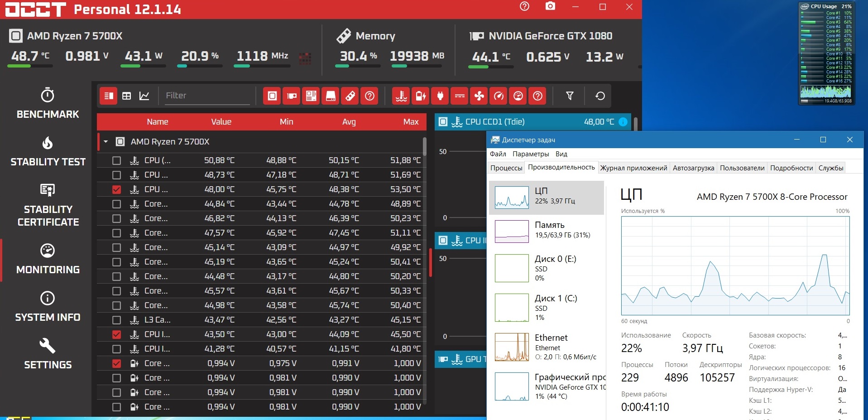
Task: Toggle the fan sensor type filter
Action: [x=479, y=96]
